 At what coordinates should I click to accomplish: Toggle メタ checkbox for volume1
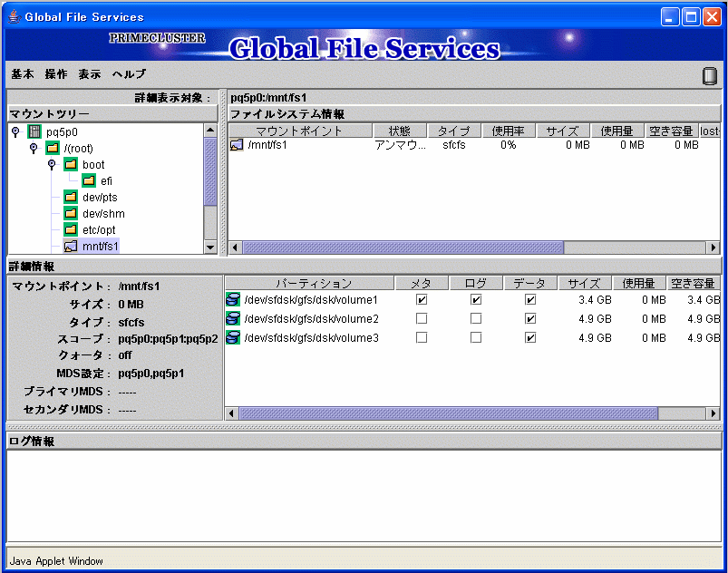pyautogui.click(x=422, y=299)
